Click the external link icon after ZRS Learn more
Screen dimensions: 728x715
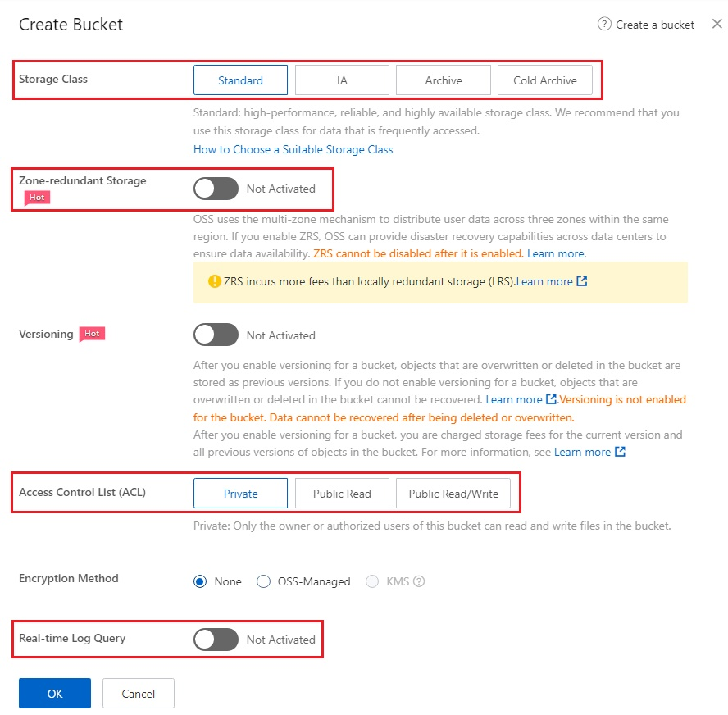580,281
